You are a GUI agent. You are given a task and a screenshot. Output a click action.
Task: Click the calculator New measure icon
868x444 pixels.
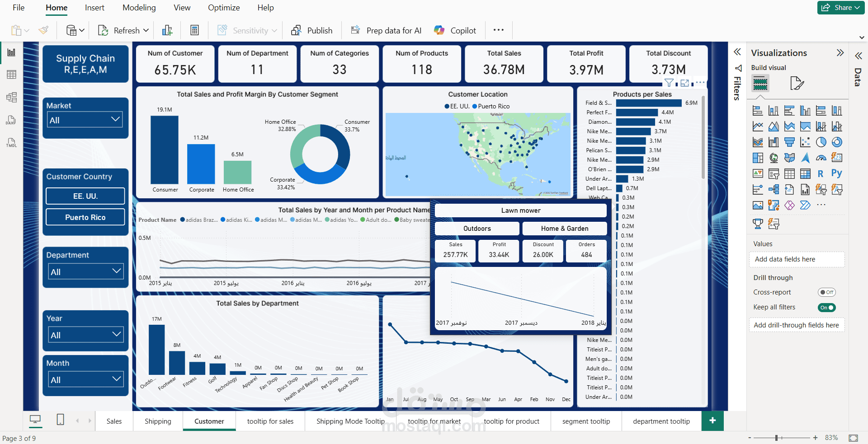194,30
